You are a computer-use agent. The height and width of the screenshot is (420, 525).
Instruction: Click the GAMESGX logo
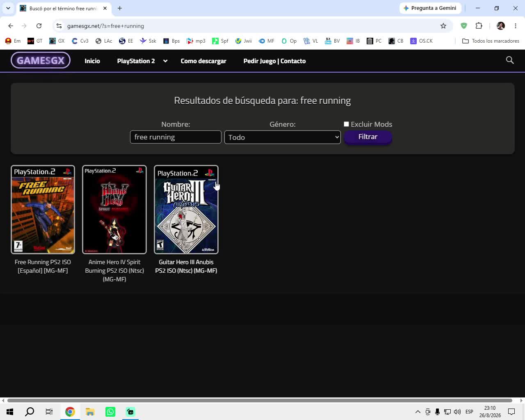(41, 60)
